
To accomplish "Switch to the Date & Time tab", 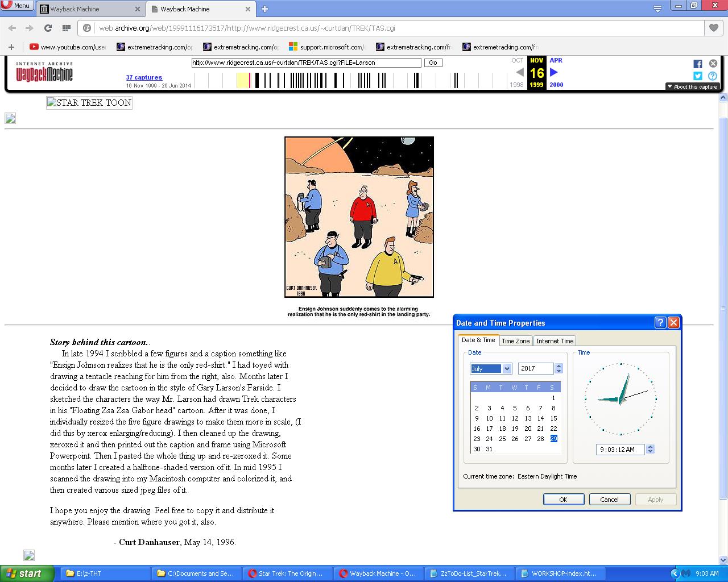I will pyautogui.click(x=478, y=340).
